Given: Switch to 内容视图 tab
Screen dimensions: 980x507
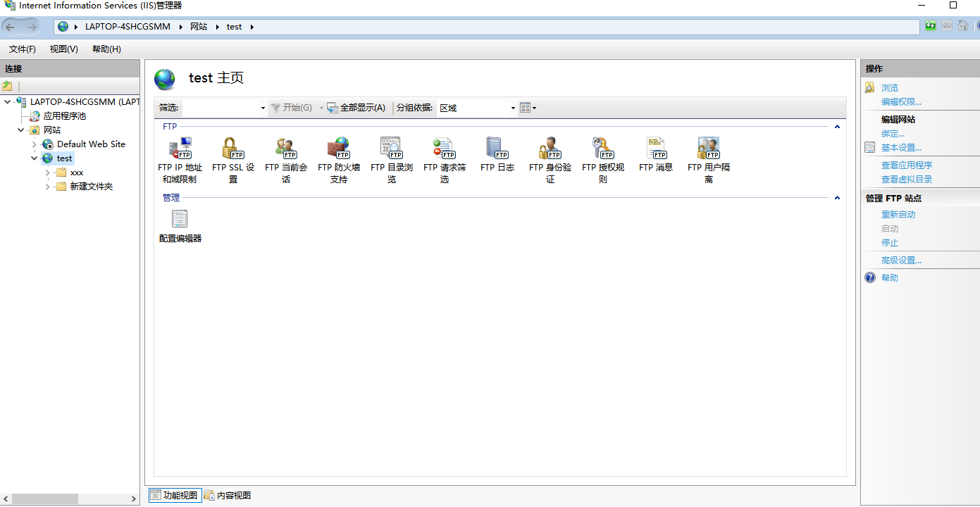Looking at the screenshot, I should (x=228, y=495).
